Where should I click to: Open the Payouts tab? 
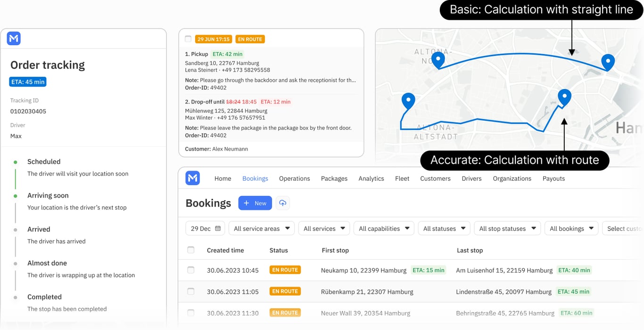point(553,178)
